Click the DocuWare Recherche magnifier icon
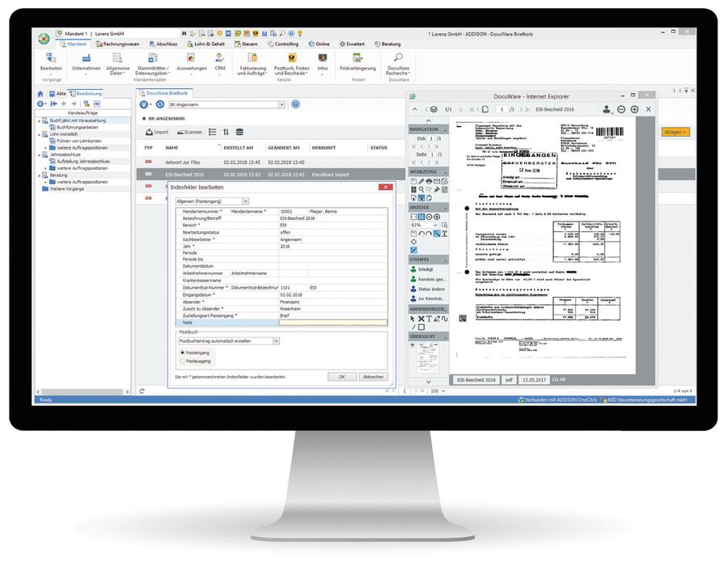This screenshot has height=575, width=728. pyautogui.click(x=398, y=59)
